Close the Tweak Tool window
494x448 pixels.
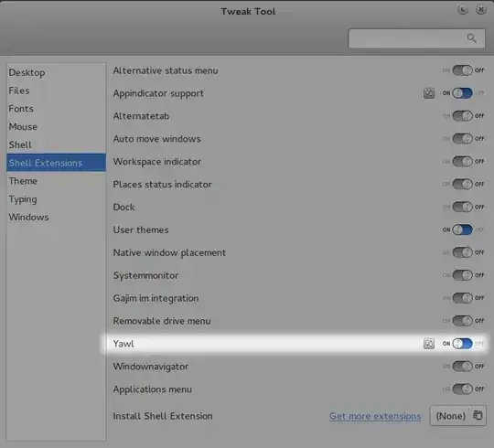click(x=481, y=10)
